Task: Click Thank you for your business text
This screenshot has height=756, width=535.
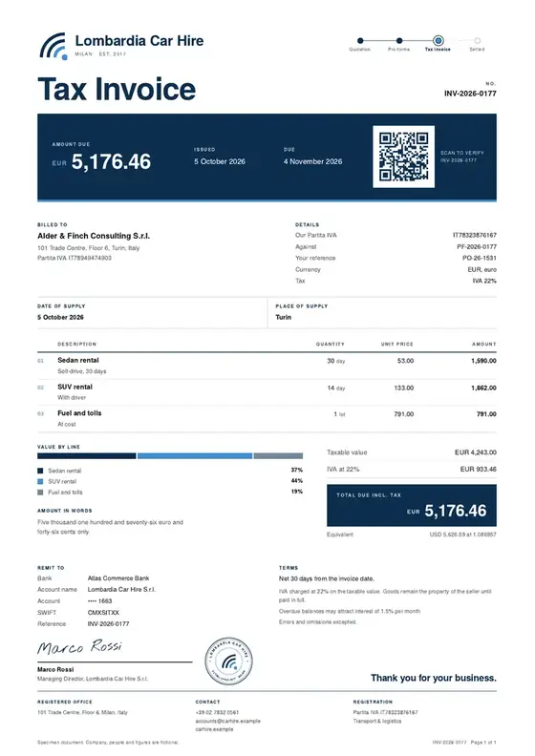Action: click(433, 678)
